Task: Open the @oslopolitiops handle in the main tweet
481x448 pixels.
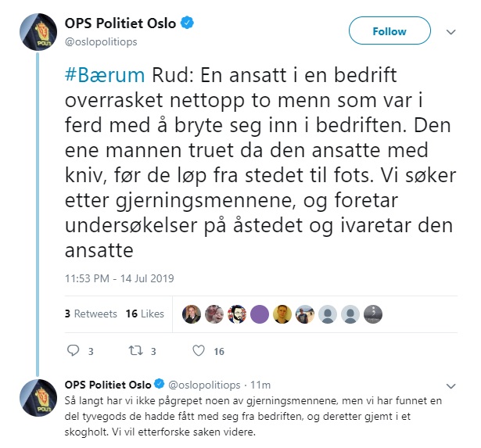Action: point(104,41)
